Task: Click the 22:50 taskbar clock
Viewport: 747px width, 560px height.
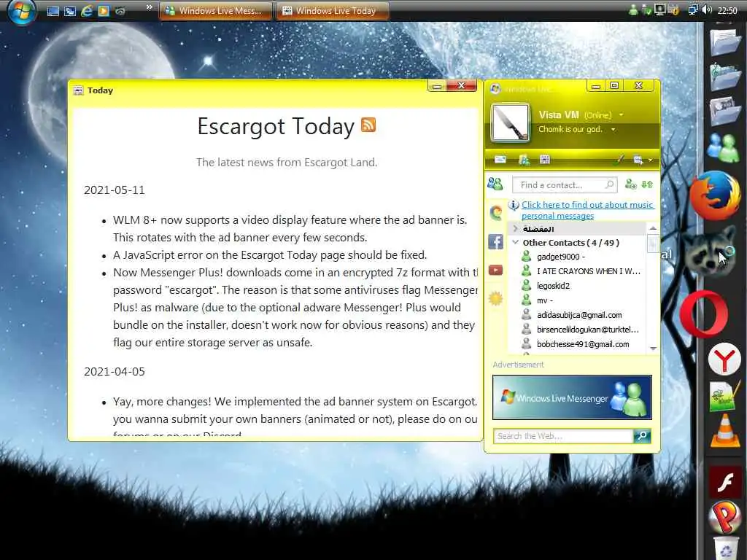Action: pyautogui.click(x=727, y=10)
